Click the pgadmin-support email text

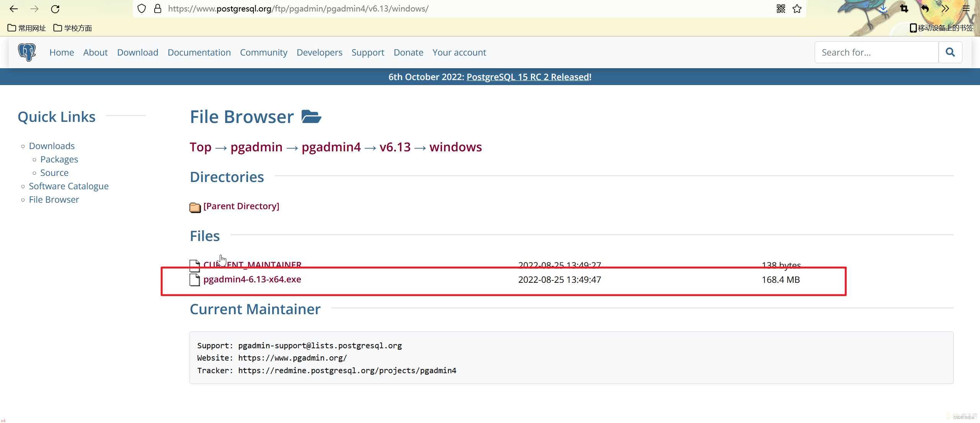(x=320, y=346)
